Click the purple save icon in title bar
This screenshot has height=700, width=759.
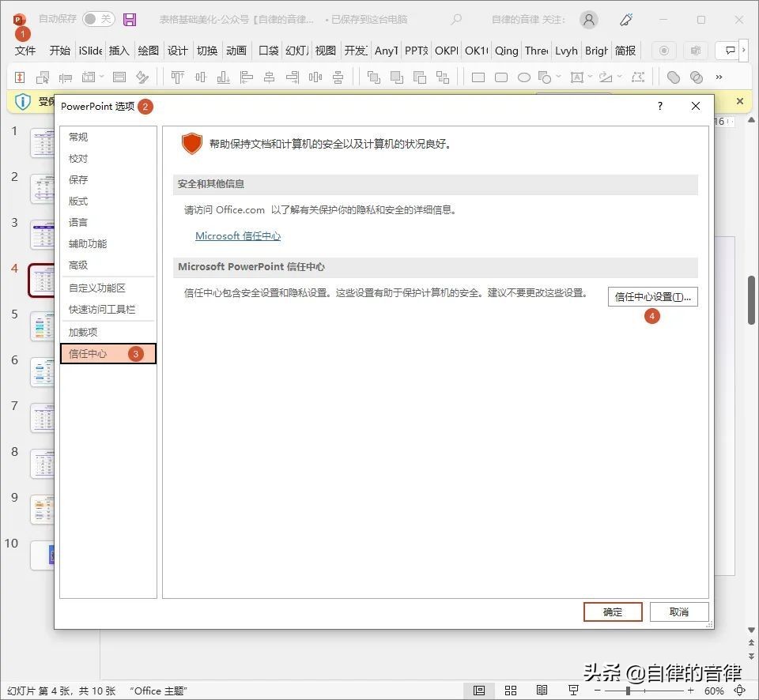pyautogui.click(x=130, y=20)
